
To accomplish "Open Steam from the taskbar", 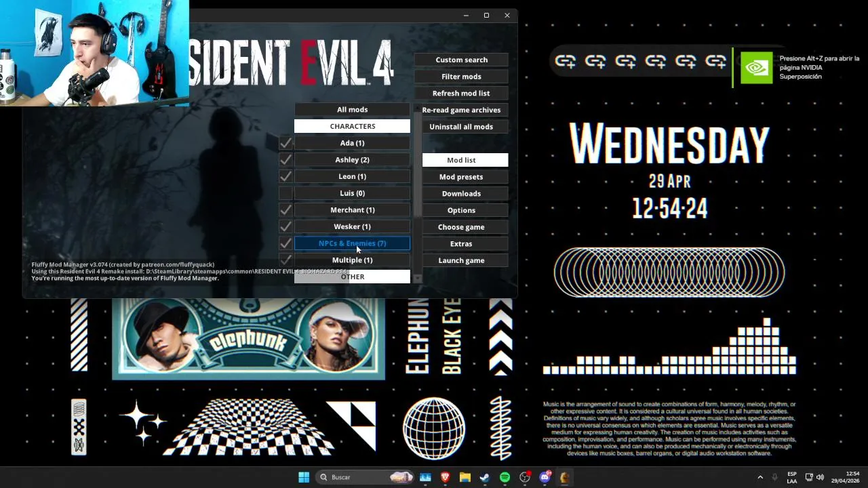I will [x=485, y=477].
